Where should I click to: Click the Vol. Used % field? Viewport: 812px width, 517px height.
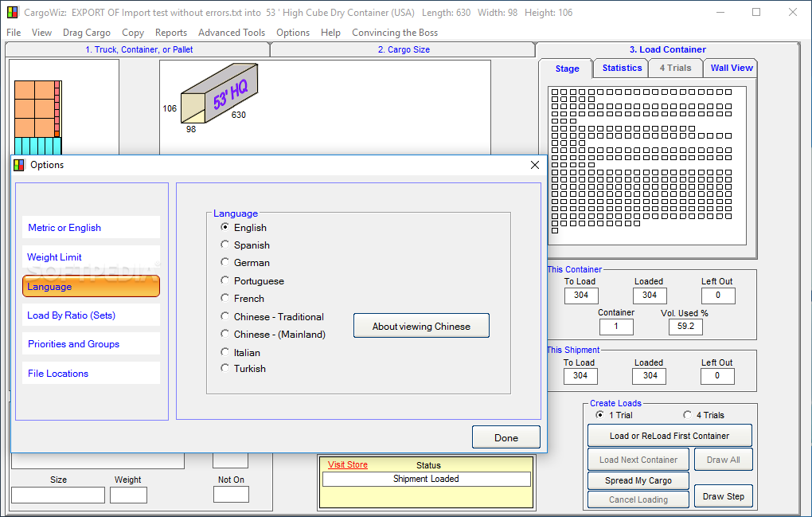click(685, 327)
